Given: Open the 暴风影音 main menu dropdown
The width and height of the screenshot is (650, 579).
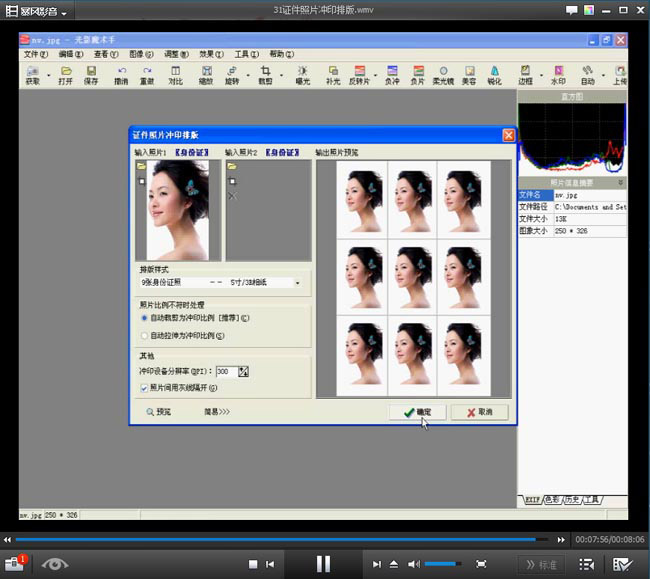Looking at the screenshot, I should coord(36,11).
